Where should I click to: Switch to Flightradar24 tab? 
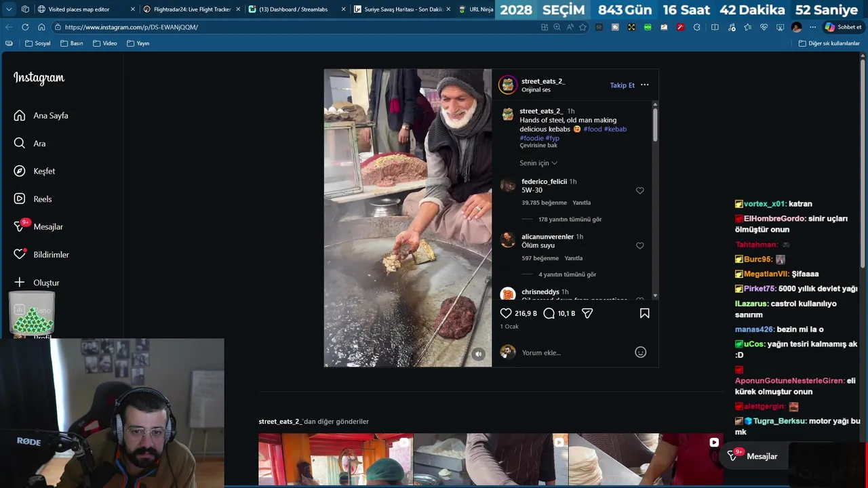pos(192,9)
